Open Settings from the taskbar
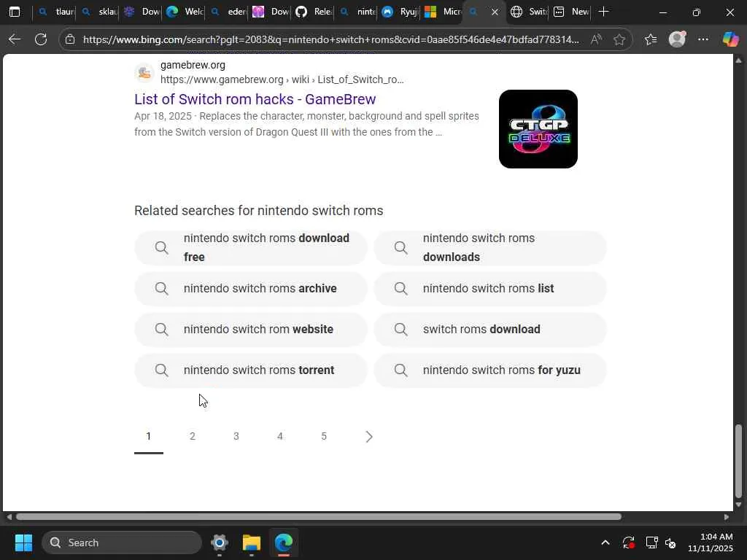 [x=220, y=542]
